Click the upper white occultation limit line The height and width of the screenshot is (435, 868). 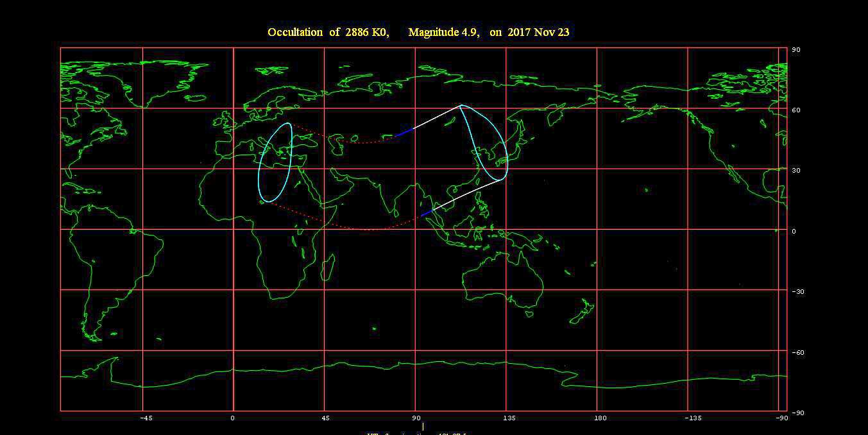[x=436, y=117]
